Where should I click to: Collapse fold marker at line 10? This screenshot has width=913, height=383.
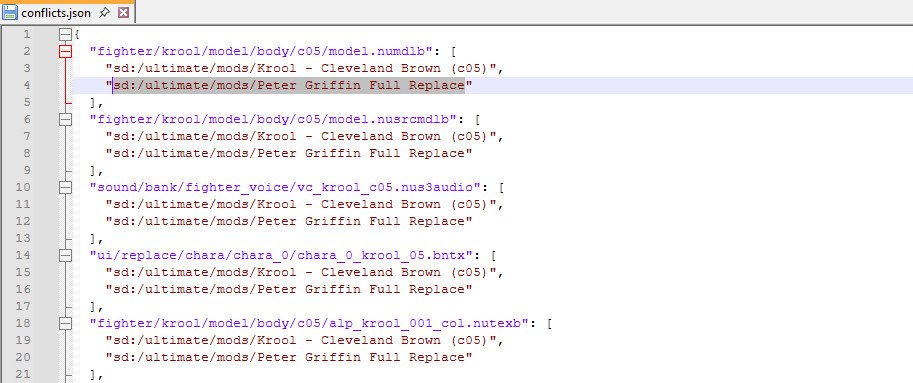click(x=66, y=187)
